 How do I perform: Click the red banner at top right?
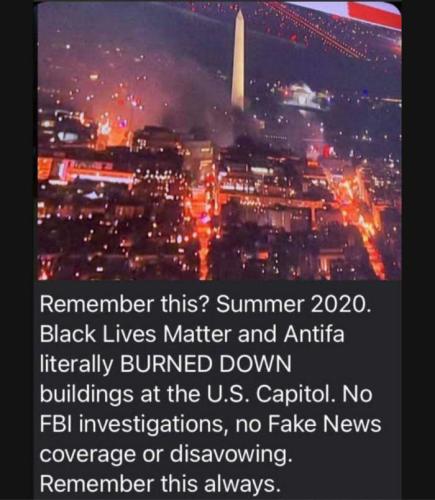pyautogui.click(x=374, y=16)
